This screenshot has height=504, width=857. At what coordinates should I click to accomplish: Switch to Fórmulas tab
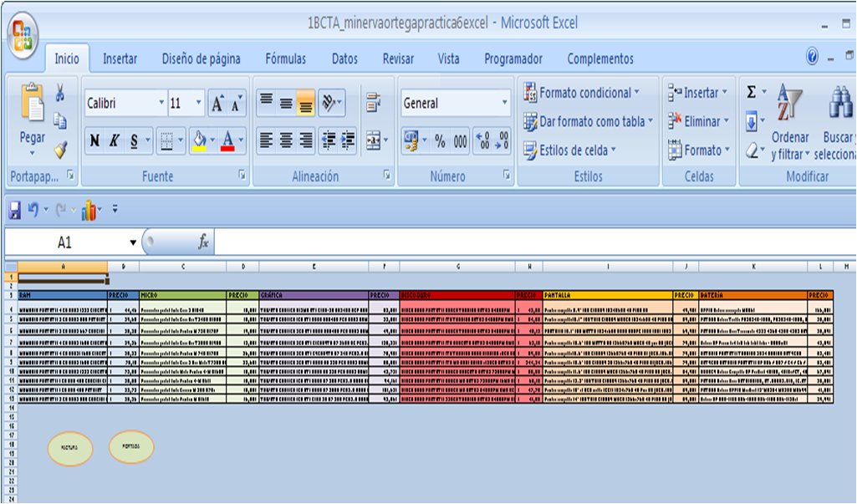[286, 59]
